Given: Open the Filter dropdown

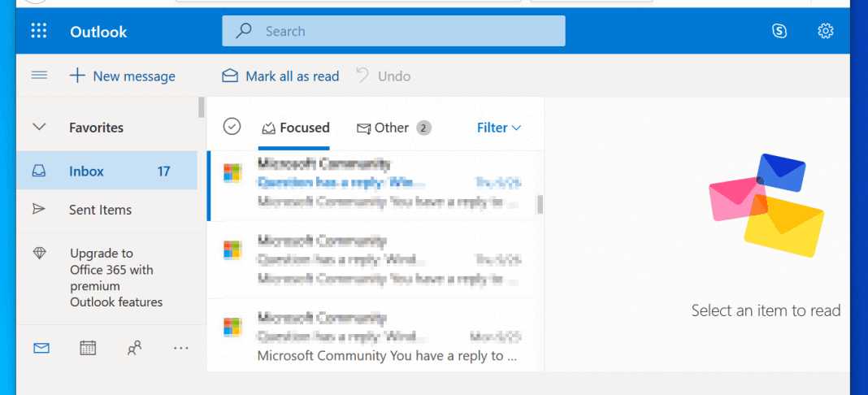Looking at the screenshot, I should (x=499, y=128).
